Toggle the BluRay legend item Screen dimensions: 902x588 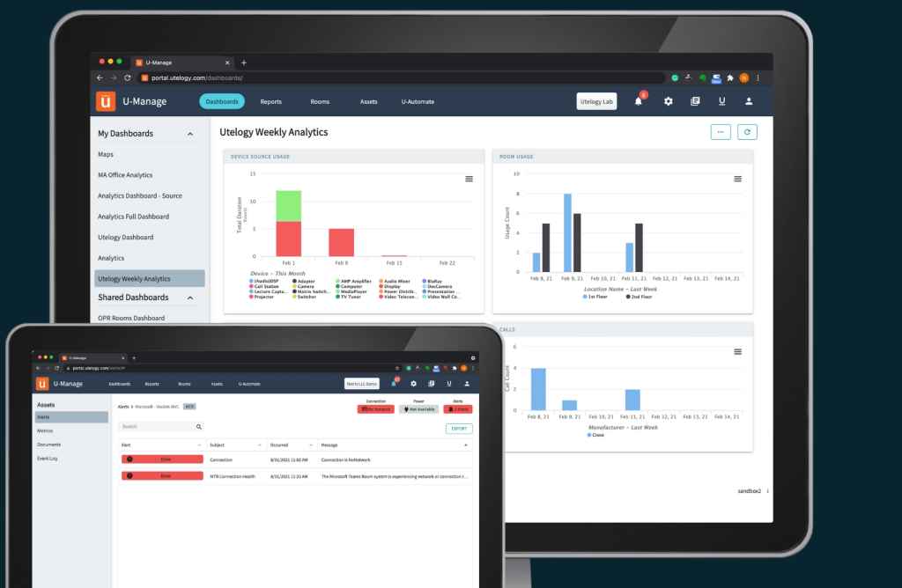point(432,281)
